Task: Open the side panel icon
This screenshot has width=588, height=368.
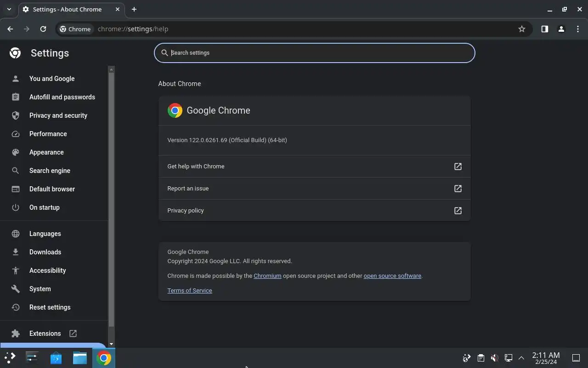Action: (544, 29)
